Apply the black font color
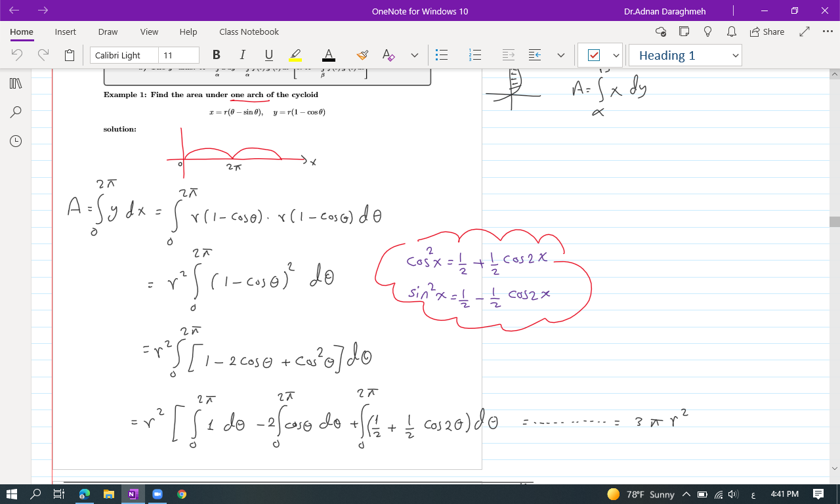Viewport: 840px width, 504px height. click(329, 55)
